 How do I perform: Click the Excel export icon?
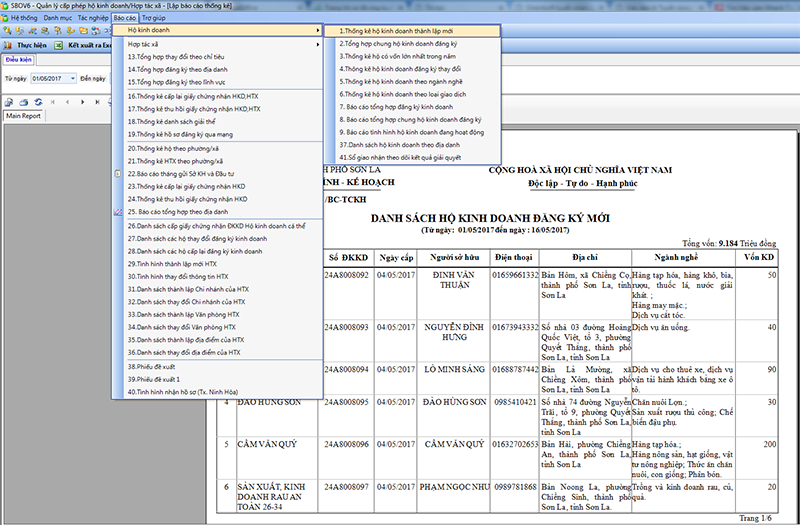(x=59, y=45)
